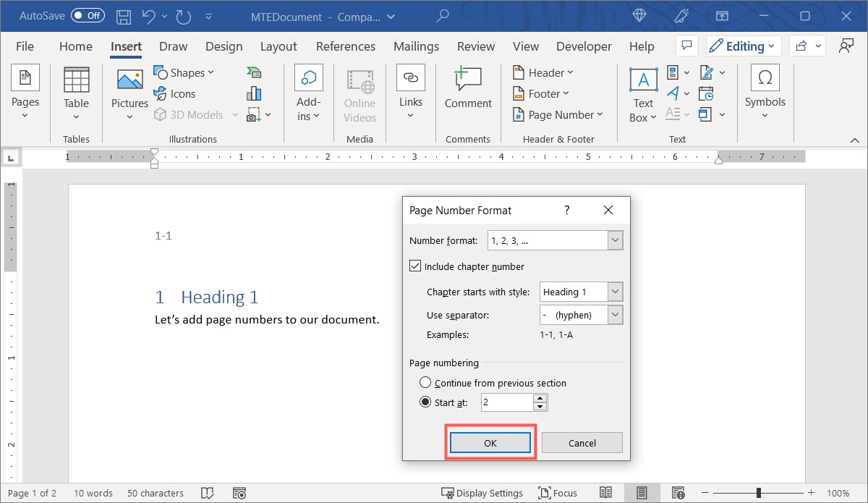The height and width of the screenshot is (503, 868).
Task: Switch to Read Mode view
Action: [x=606, y=493]
